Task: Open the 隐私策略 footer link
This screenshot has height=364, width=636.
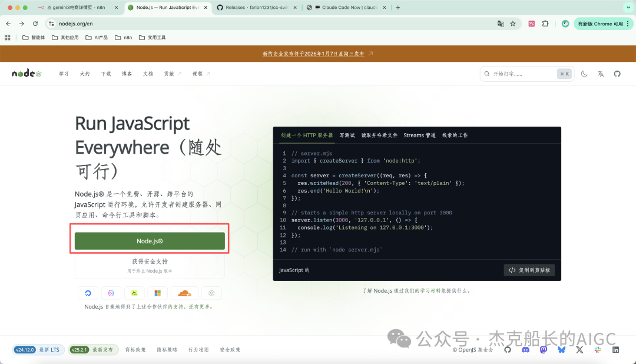Action: coord(167,350)
